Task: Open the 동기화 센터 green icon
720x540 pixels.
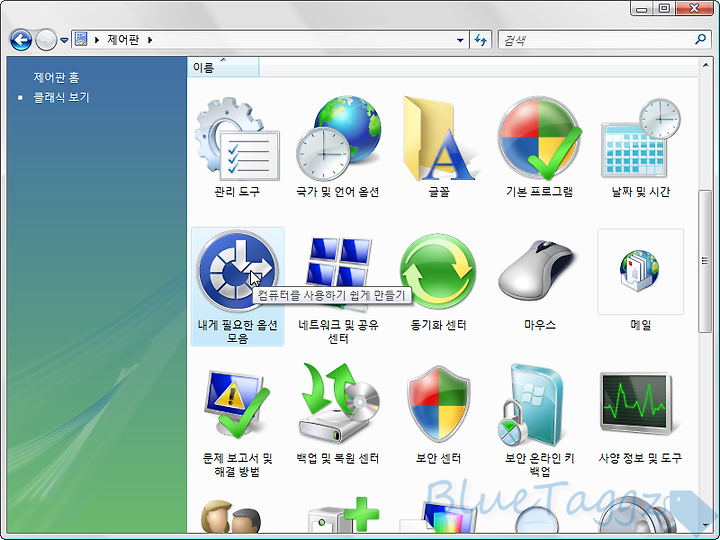Action: tap(439, 271)
